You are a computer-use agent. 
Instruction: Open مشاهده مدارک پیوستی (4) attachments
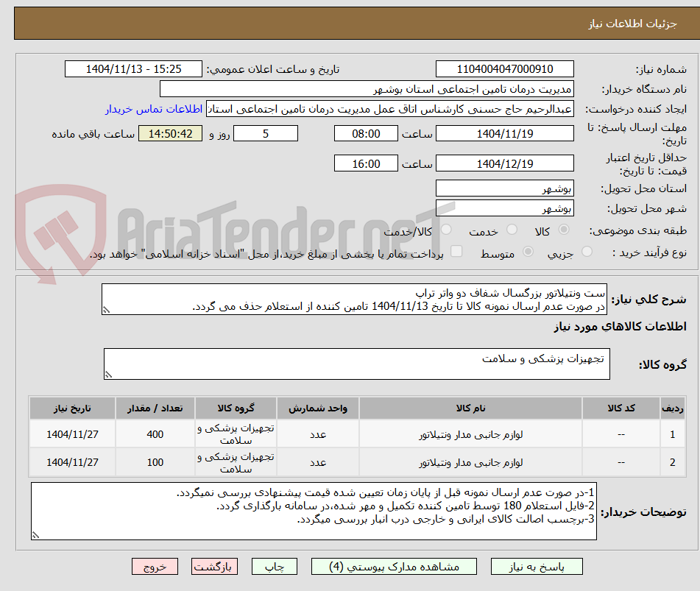click(394, 567)
